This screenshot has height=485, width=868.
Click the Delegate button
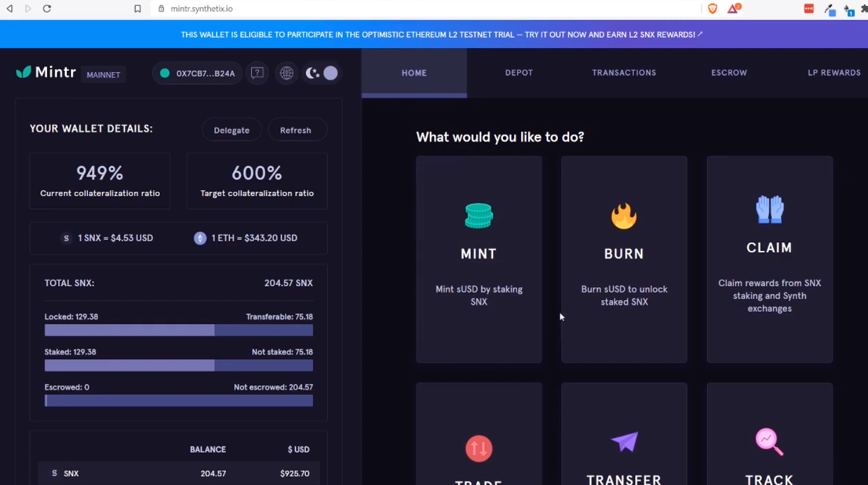(x=232, y=130)
